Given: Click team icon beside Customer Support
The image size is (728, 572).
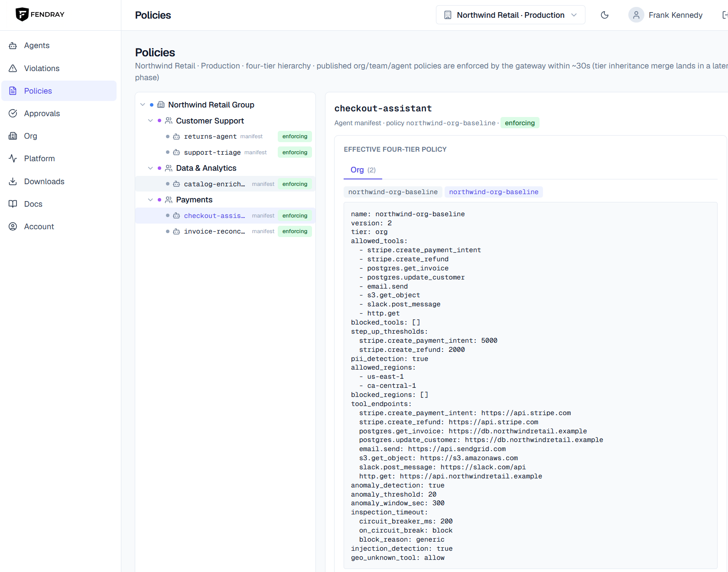Looking at the screenshot, I should pos(169,120).
